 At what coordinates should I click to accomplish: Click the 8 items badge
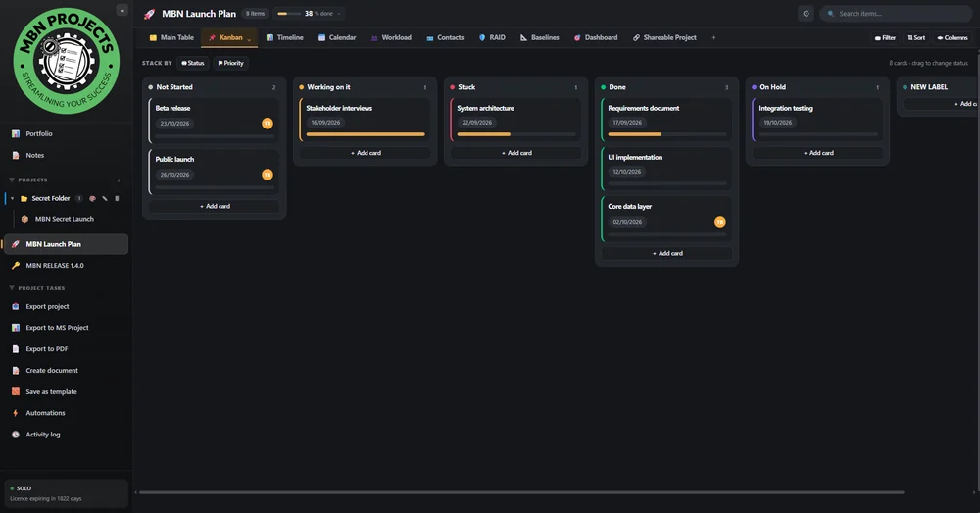[x=255, y=13]
